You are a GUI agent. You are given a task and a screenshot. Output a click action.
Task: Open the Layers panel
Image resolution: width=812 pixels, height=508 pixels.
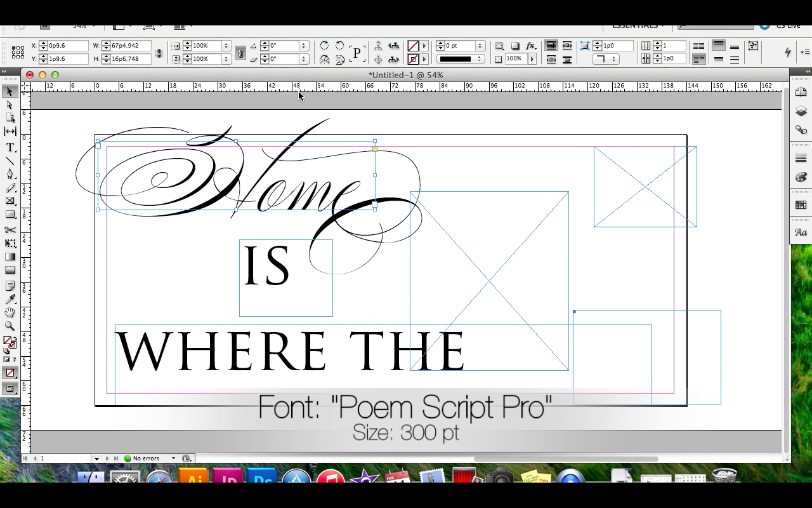pyautogui.click(x=801, y=111)
